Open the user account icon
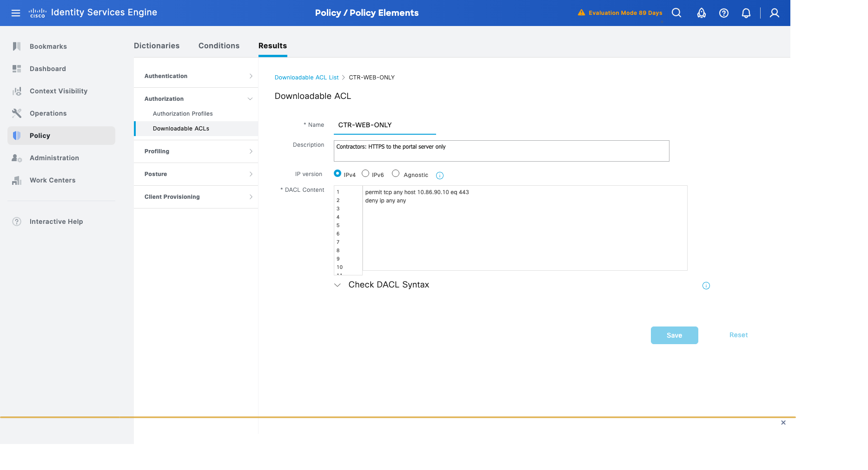Viewport: 868px width, 470px height. [775, 13]
